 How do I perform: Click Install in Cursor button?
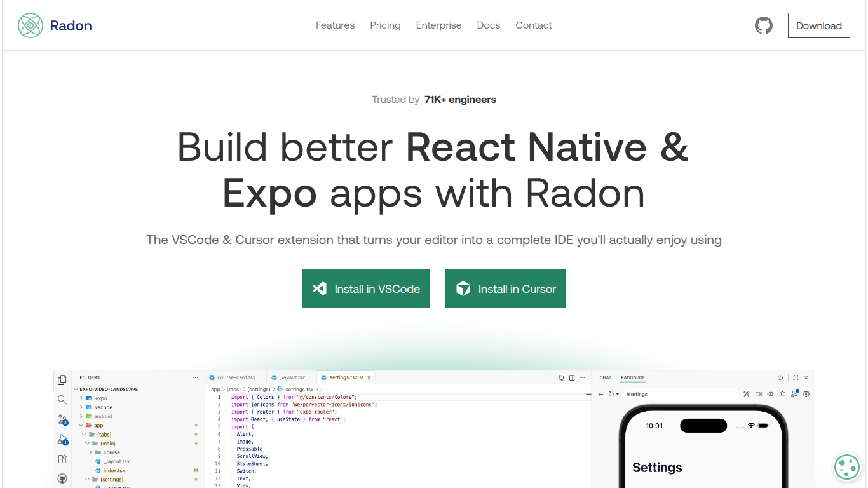(x=506, y=288)
